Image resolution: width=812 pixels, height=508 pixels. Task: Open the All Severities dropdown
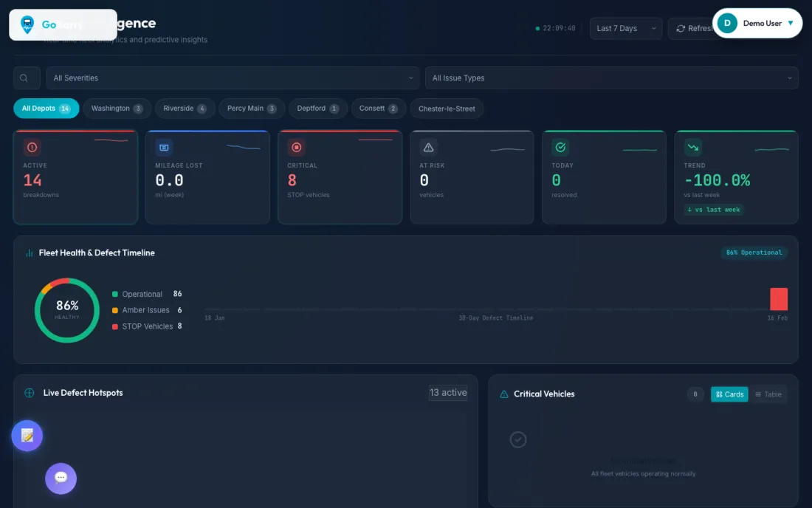pyautogui.click(x=233, y=78)
